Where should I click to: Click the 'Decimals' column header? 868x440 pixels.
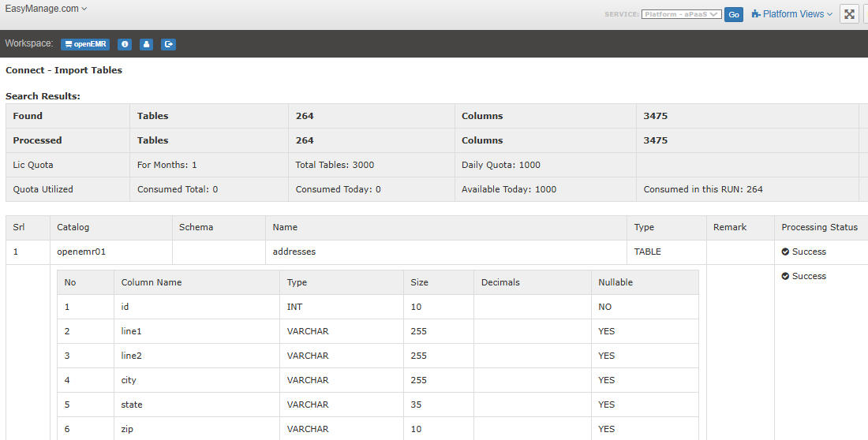pos(533,282)
